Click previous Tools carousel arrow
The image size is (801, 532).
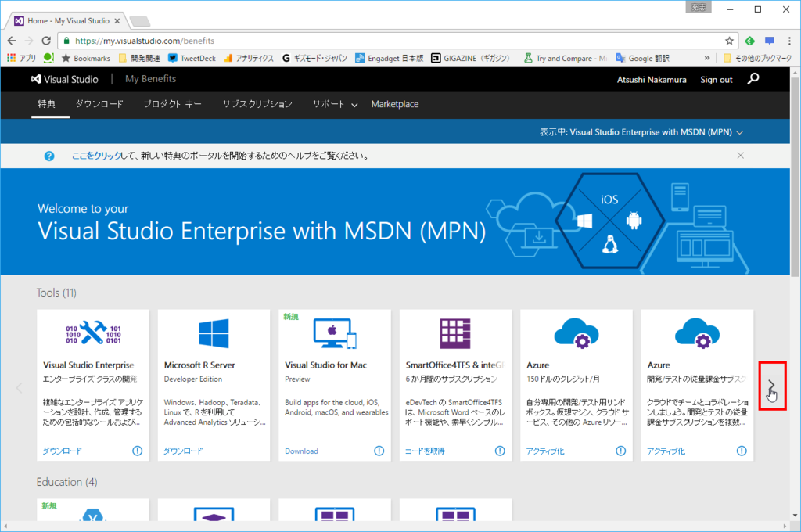pyautogui.click(x=20, y=388)
